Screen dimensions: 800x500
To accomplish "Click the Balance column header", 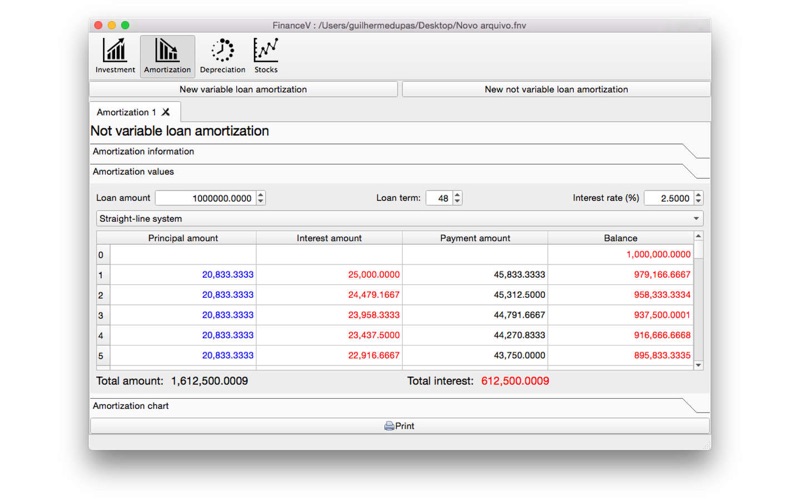I will 620,238.
